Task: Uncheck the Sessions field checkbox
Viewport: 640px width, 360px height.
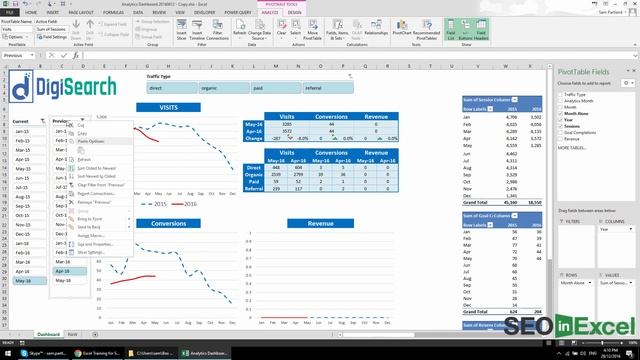Action: (x=561, y=127)
